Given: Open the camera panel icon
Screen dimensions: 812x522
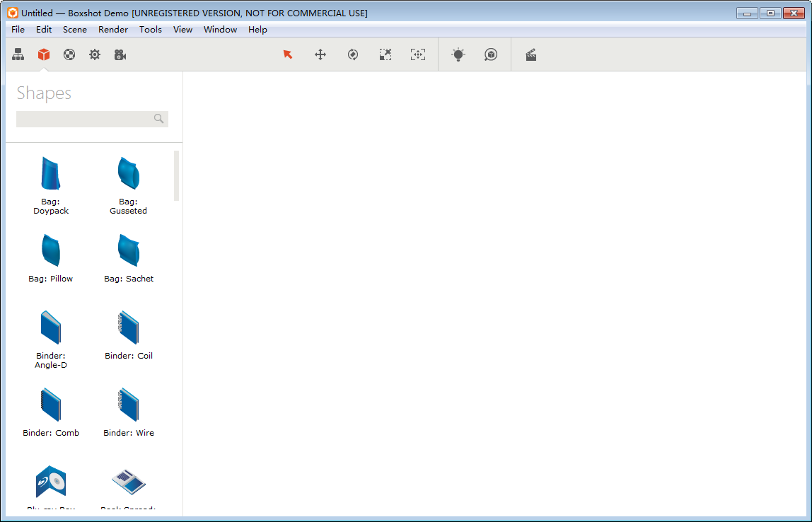Looking at the screenshot, I should click(x=120, y=54).
